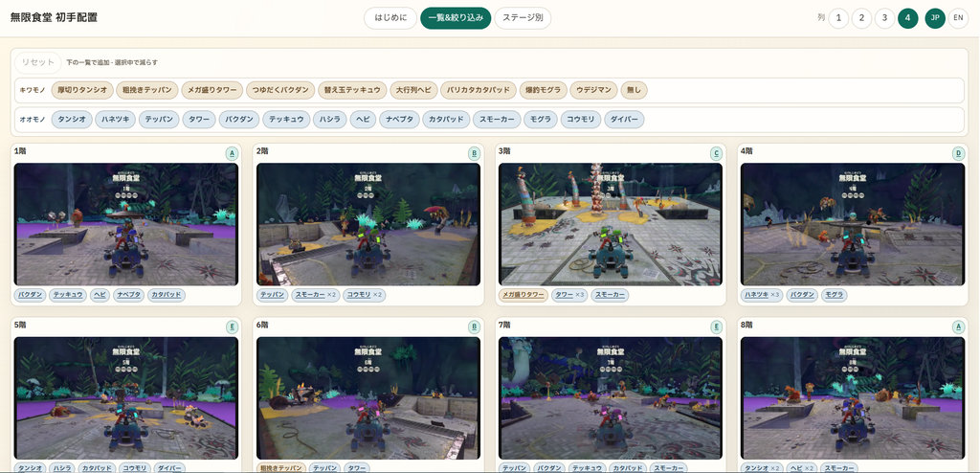Switch language to JP
Screen dimensions: 980x473
(935, 18)
